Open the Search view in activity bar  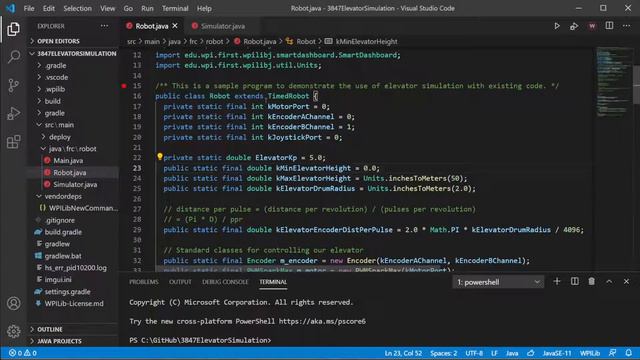point(13,57)
